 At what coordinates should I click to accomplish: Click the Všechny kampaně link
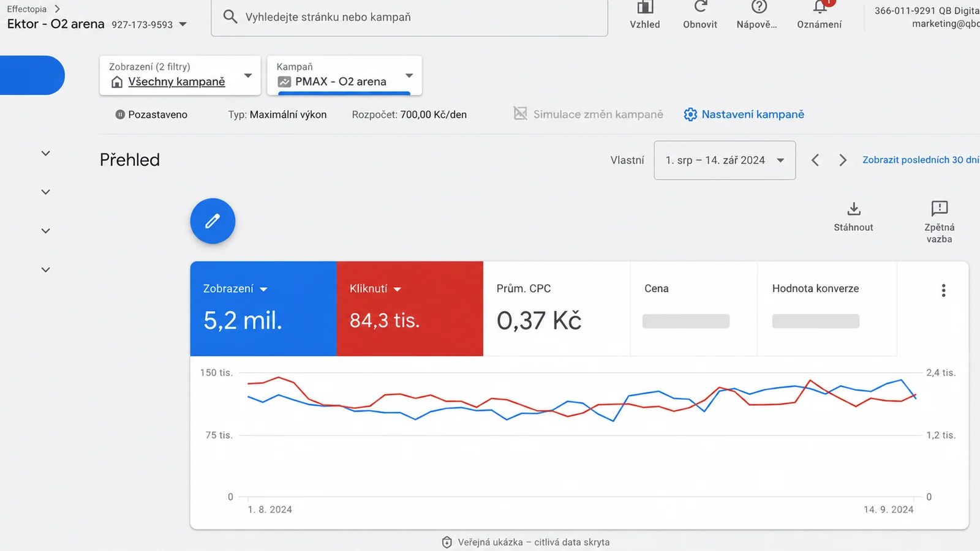pos(176,82)
